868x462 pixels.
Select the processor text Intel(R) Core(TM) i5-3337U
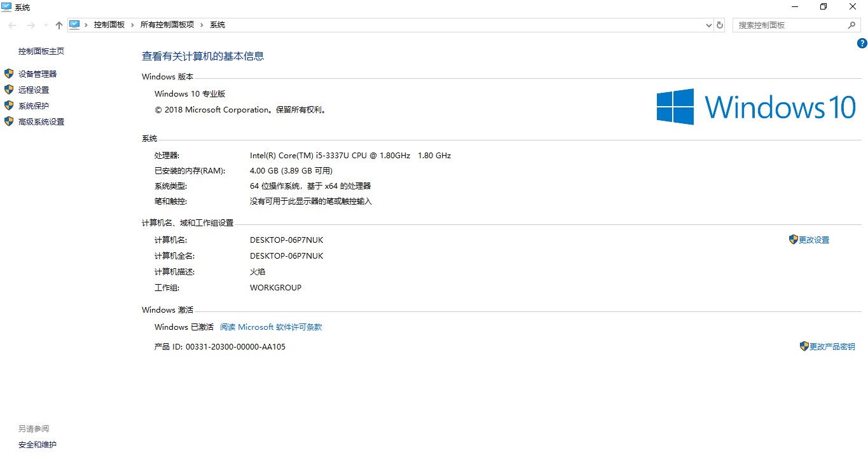pos(300,156)
